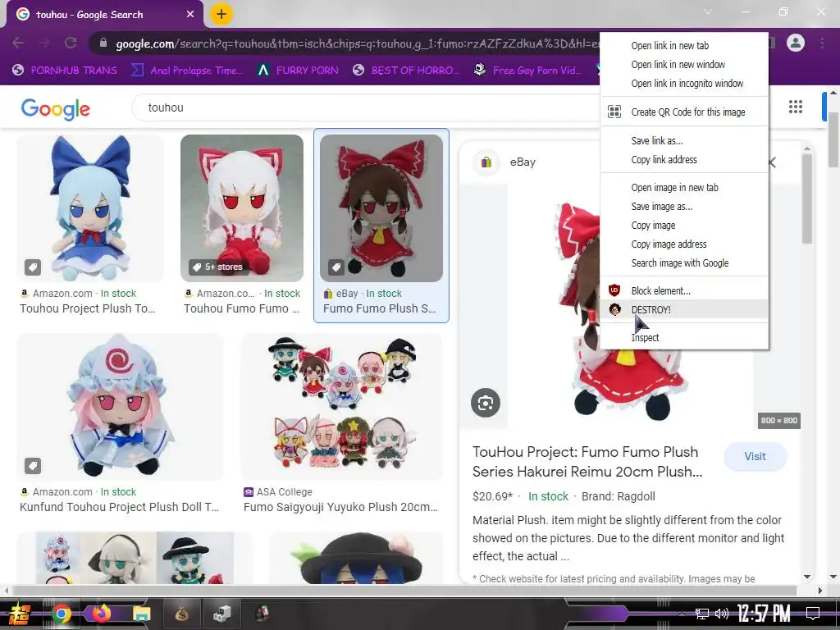Click the tab search chevron in title bar
Viewport: 840px width, 630px height.
708,11
